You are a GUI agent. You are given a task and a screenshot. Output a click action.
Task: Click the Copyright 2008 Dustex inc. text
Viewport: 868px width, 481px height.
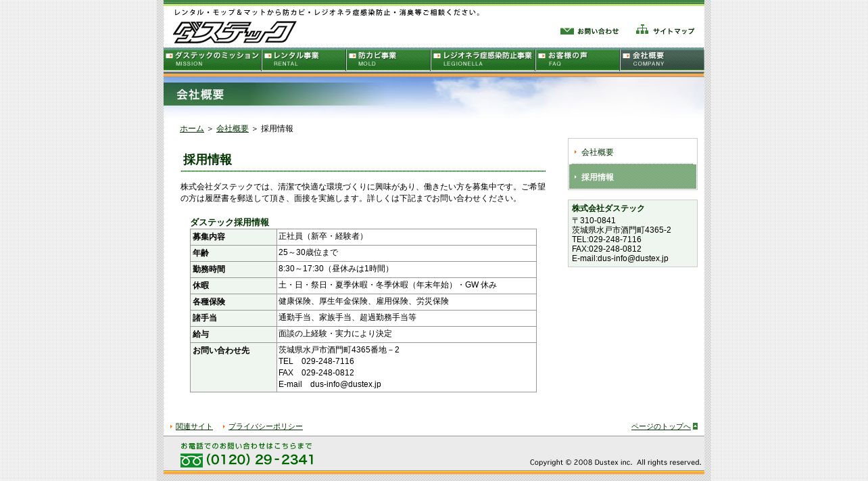tap(615, 462)
